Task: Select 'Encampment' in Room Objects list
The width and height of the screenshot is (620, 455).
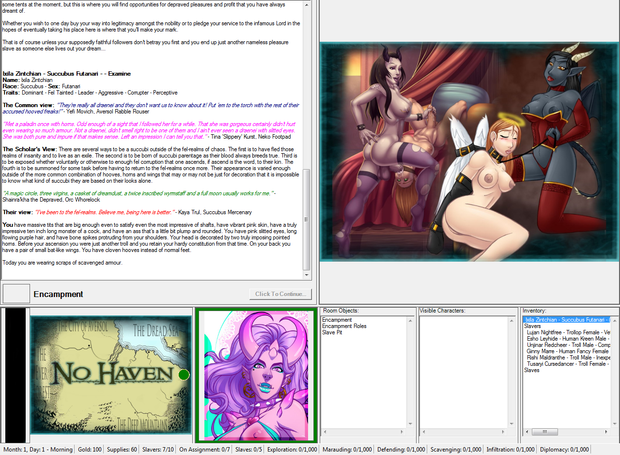Action: pos(336,319)
